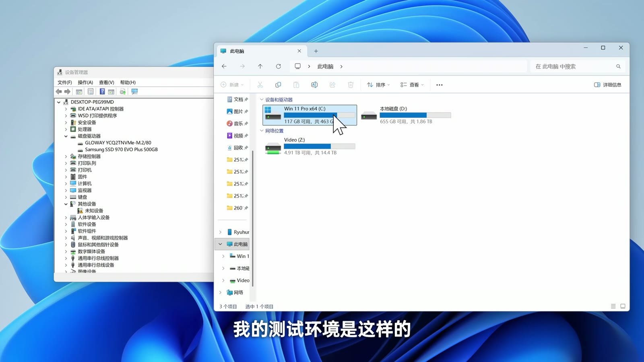Screen dimensions: 644x362
Task: Click Explorer forward navigation arrow
Action: tap(242, 66)
